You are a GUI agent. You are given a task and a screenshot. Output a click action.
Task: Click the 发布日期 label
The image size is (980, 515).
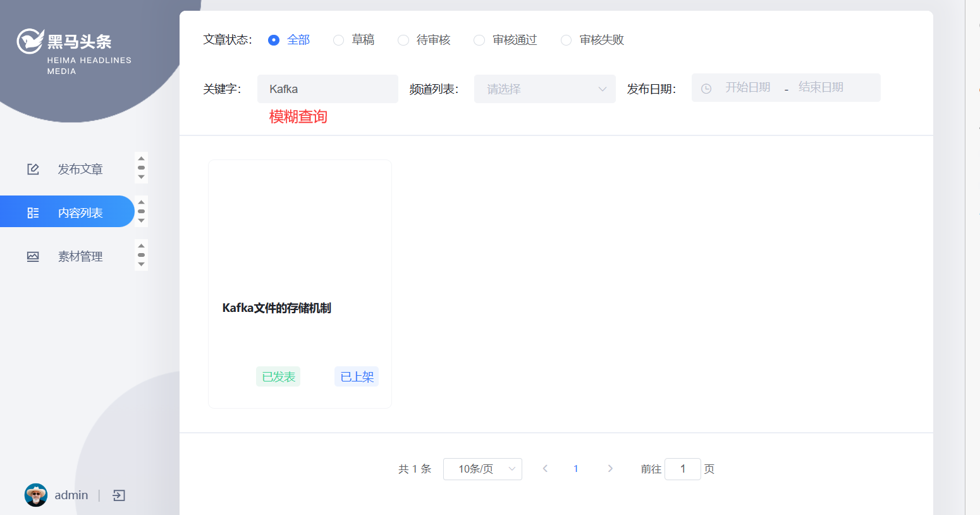[x=652, y=89]
